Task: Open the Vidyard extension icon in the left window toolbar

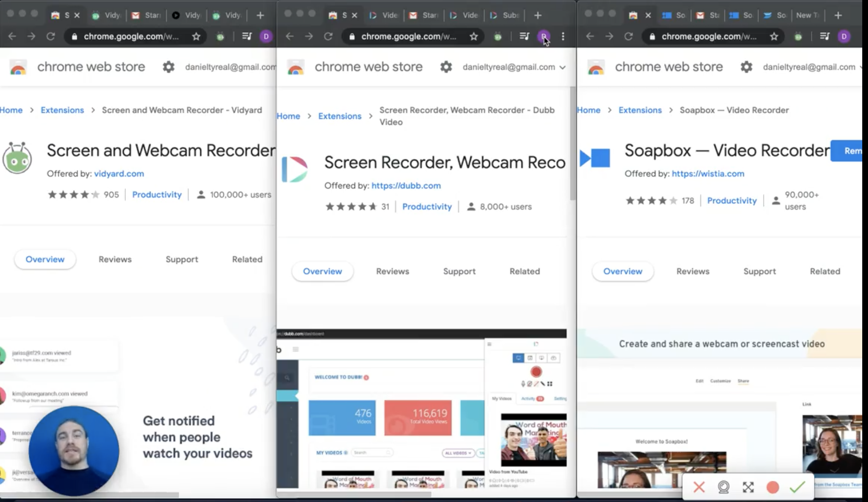Action: click(220, 36)
